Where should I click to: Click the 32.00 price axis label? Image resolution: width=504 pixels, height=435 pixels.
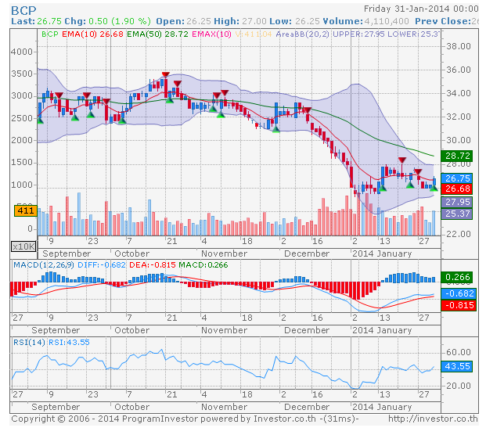pos(459,117)
